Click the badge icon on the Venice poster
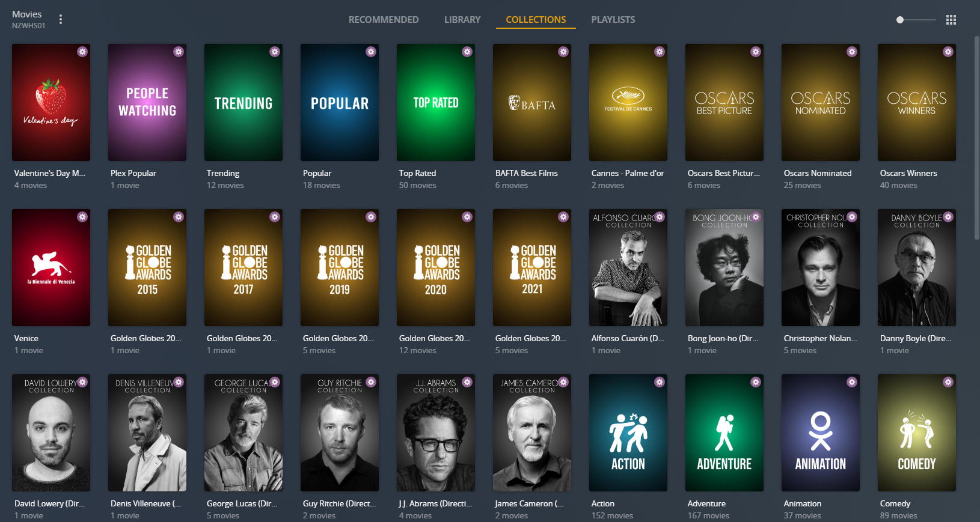The image size is (980, 522). 82,217
